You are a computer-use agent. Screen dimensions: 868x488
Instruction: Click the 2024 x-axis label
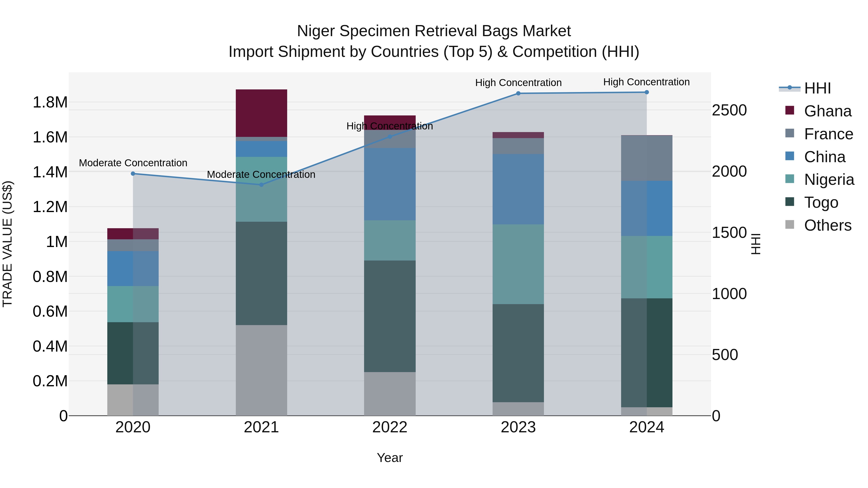(x=647, y=427)
